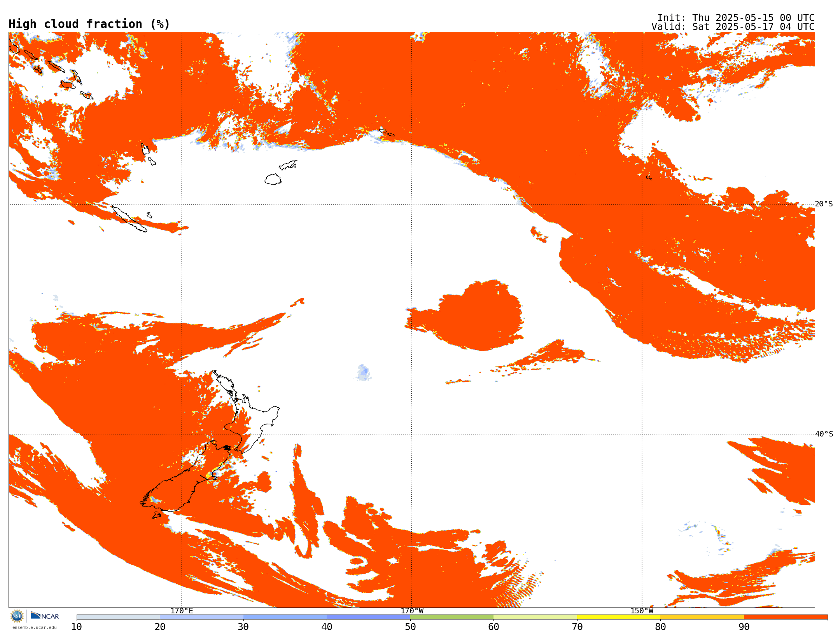Click the 'Init: Thu 2025-05-15 00 UTC' line
Viewport: 840px width, 632px height.
tap(736, 18)
